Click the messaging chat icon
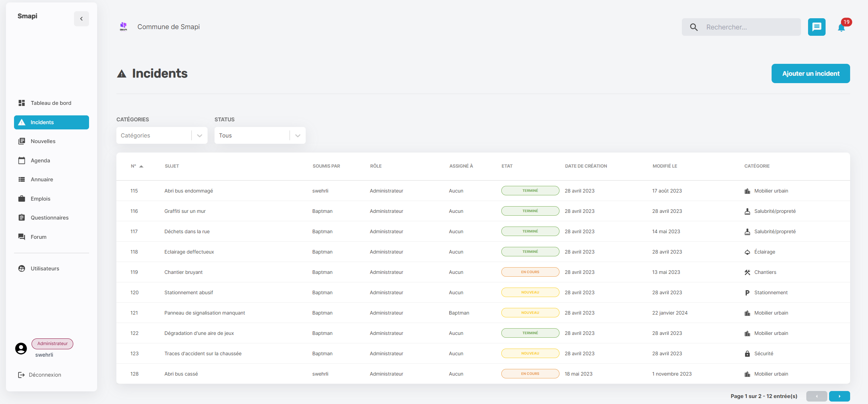The height and width of the screenshot is (404, 868). [817, 27]
